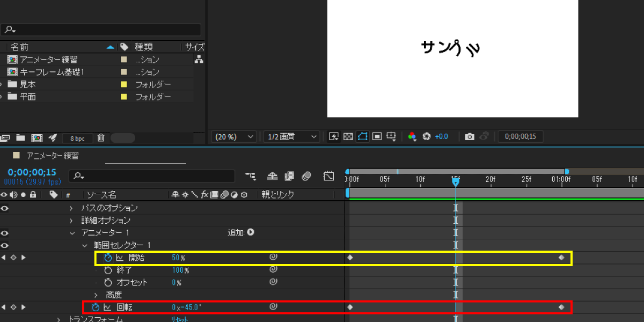
Task: Toggle the 回転 stopwatch
Action: (96, 307)
